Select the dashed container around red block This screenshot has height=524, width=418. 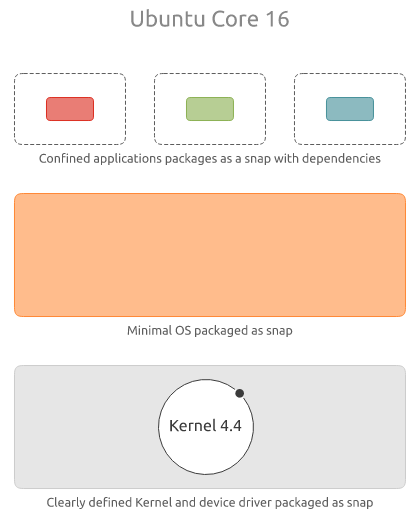(x=70, y=109)
